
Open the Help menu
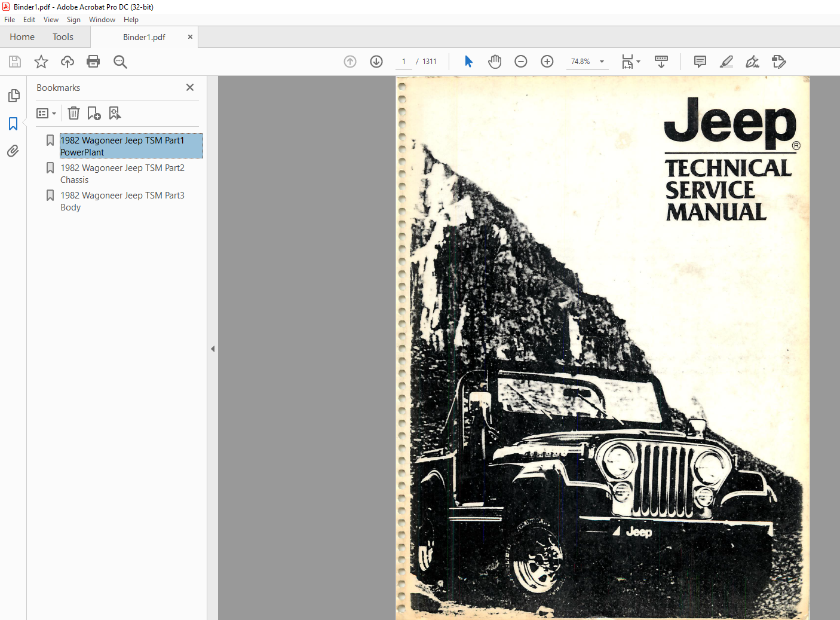click(x=131, y=20)
